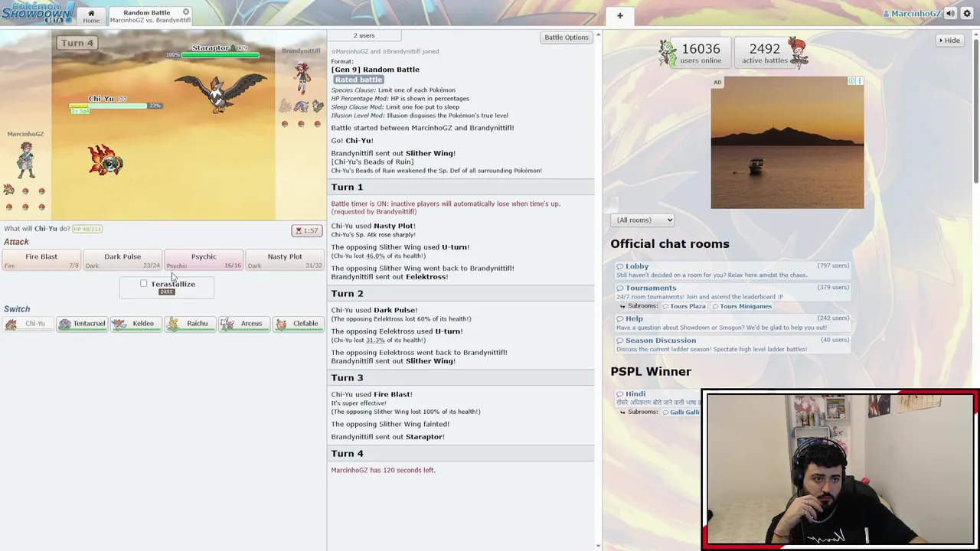Switch to Clefable

click(x=298, y=324)
